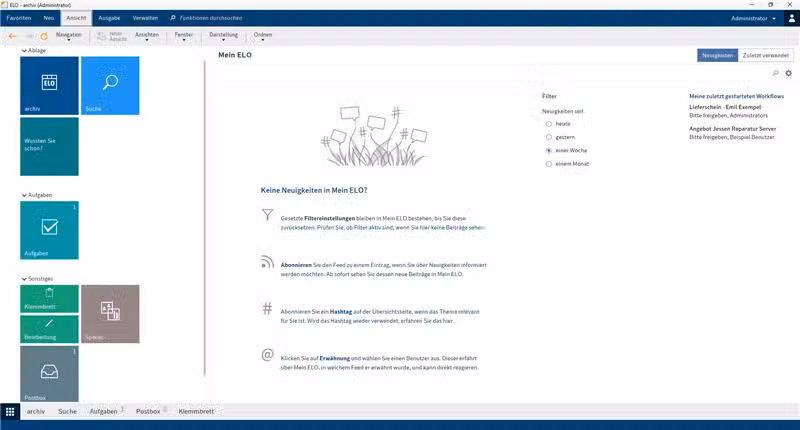This screenshot has height=430, width=800.
Task: Select 'gestern' news filter
Action: coord(548,137)
